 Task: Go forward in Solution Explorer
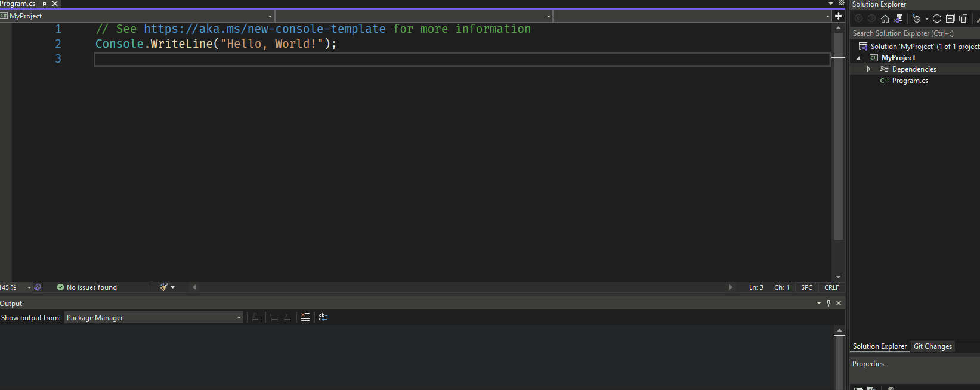(x=871, y=18)
